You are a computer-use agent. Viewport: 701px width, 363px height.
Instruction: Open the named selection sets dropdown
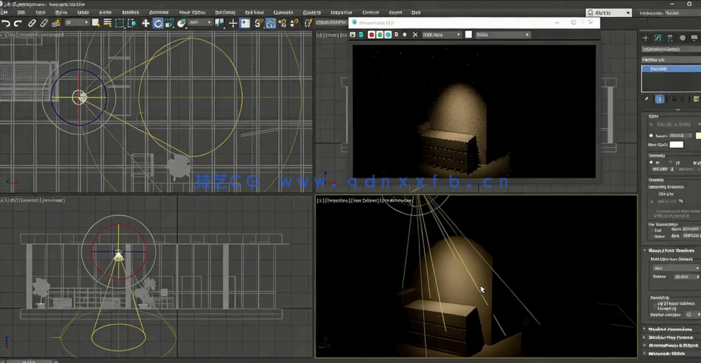(331, 22)
